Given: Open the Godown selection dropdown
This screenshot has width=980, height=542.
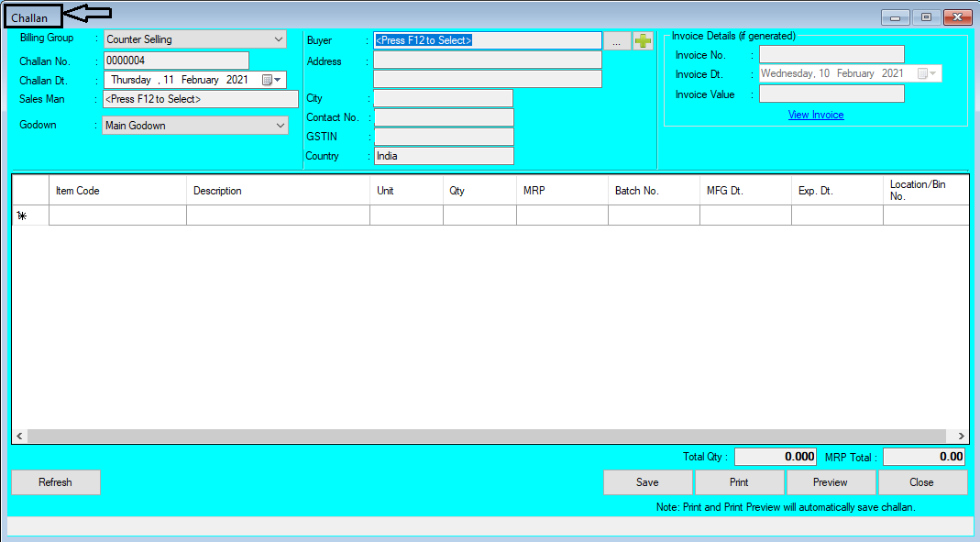Looking at the screenshot, I should coord(279,125).
